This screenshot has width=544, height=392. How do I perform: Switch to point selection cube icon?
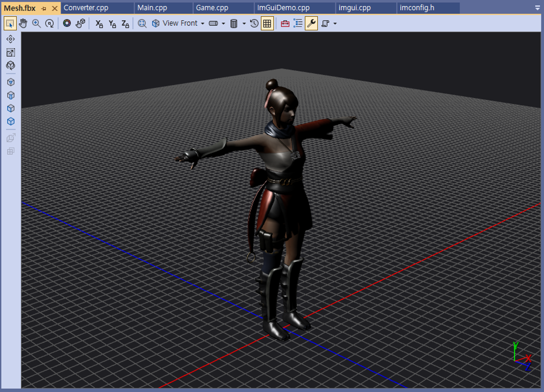[x=11, y=82]
